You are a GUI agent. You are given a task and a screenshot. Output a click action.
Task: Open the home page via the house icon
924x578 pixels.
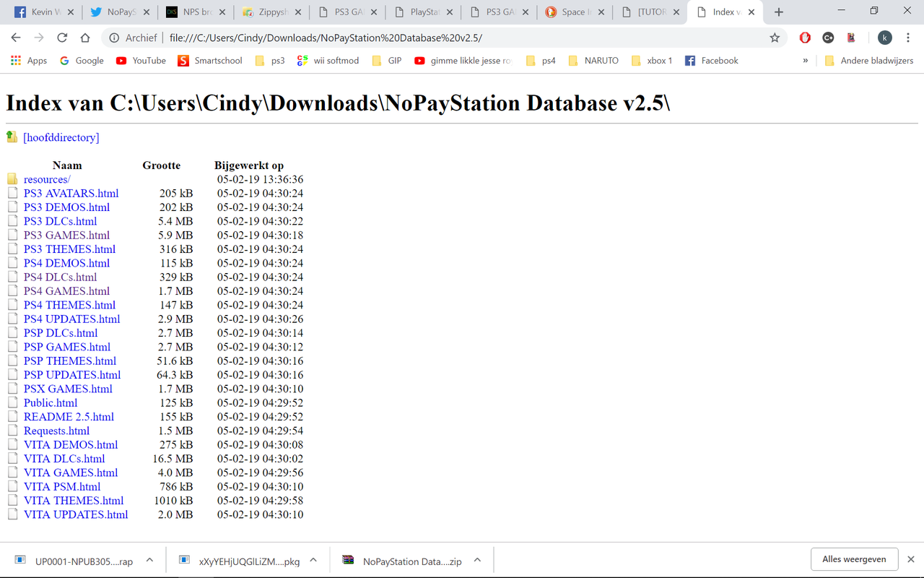[x=85, y=38]
